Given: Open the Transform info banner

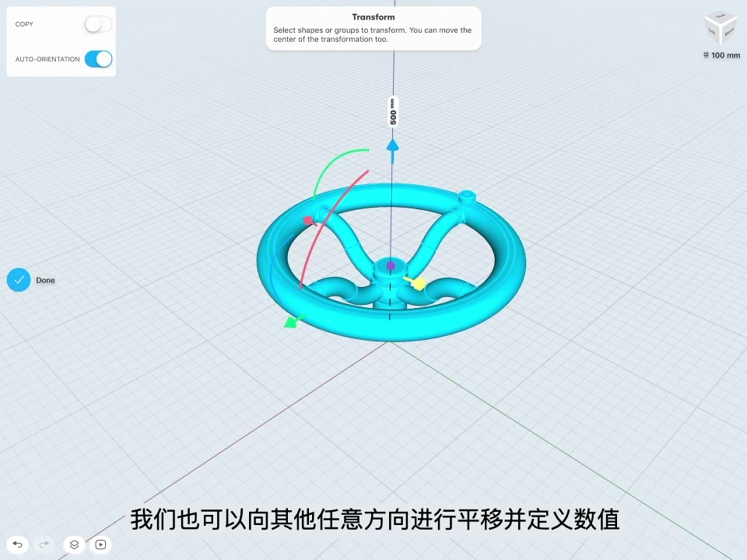Looking at the screenshot, I should click(373, 28).
